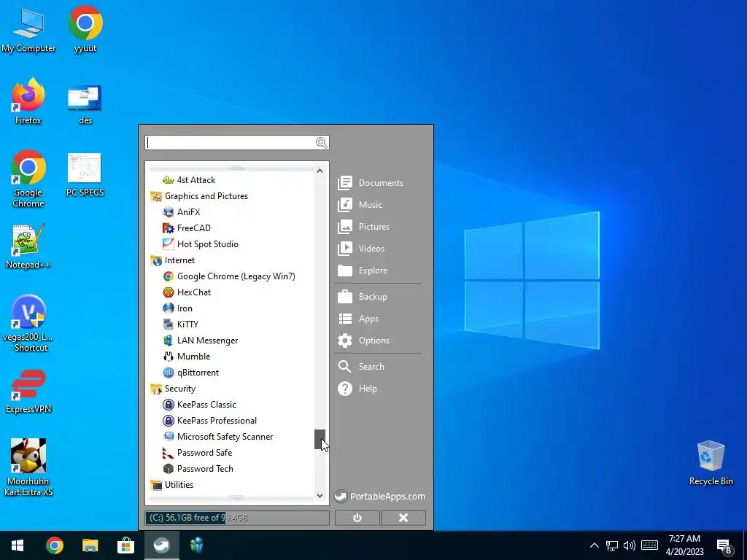Open File Explorer from the taskbar
Screen dimensions: 747x560
[90, 545]
